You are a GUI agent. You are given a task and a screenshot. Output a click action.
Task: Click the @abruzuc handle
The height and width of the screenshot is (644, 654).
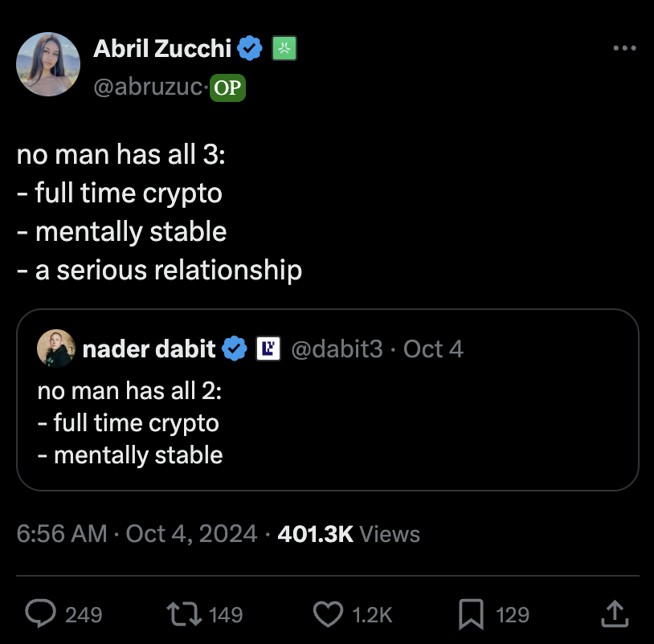point(149,87)
